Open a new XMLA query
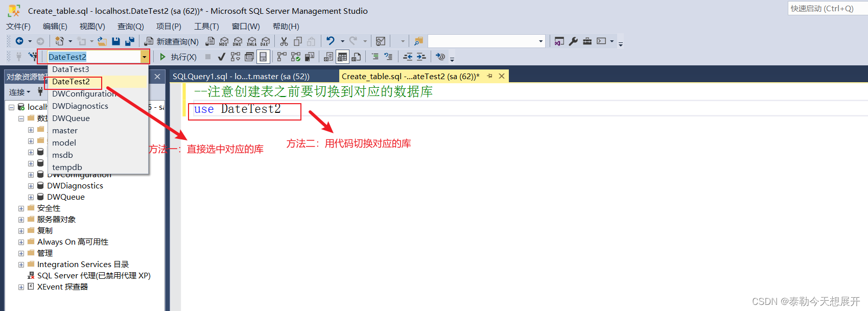This screenshot has width=868, height=311. click(x=251, y=41)
